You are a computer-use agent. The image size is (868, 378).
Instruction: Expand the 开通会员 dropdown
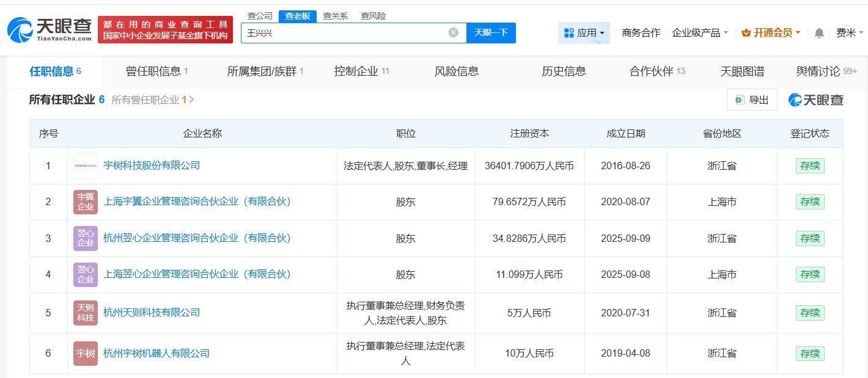click(770, 33)
